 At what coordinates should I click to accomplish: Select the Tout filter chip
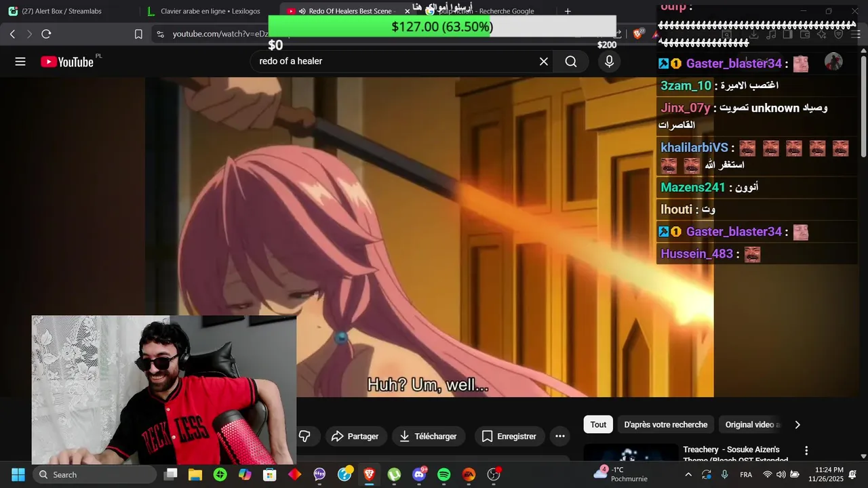coord(598,425)
